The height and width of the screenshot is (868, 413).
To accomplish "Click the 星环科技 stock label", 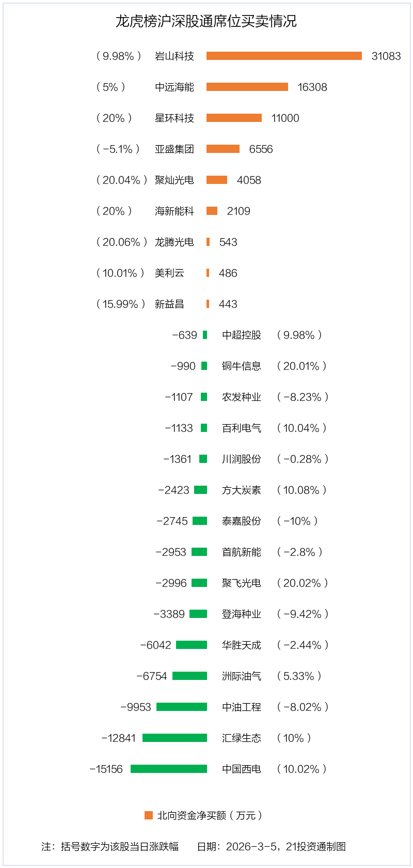I will [174, 118].
